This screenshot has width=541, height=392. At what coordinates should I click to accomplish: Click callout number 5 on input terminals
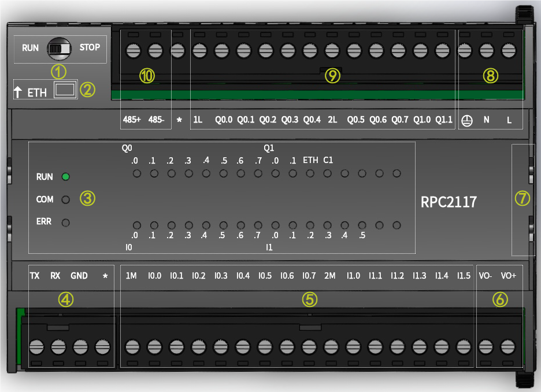(310, 299)
